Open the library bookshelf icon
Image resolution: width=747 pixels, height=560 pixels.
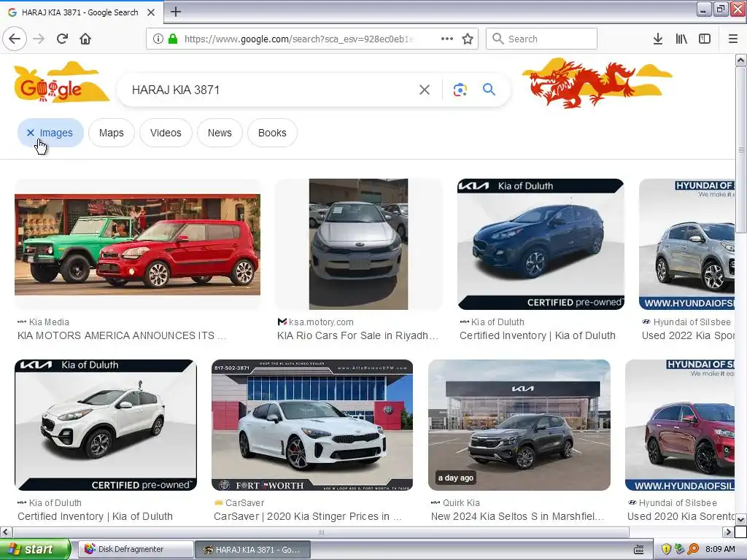coord(681,39)
